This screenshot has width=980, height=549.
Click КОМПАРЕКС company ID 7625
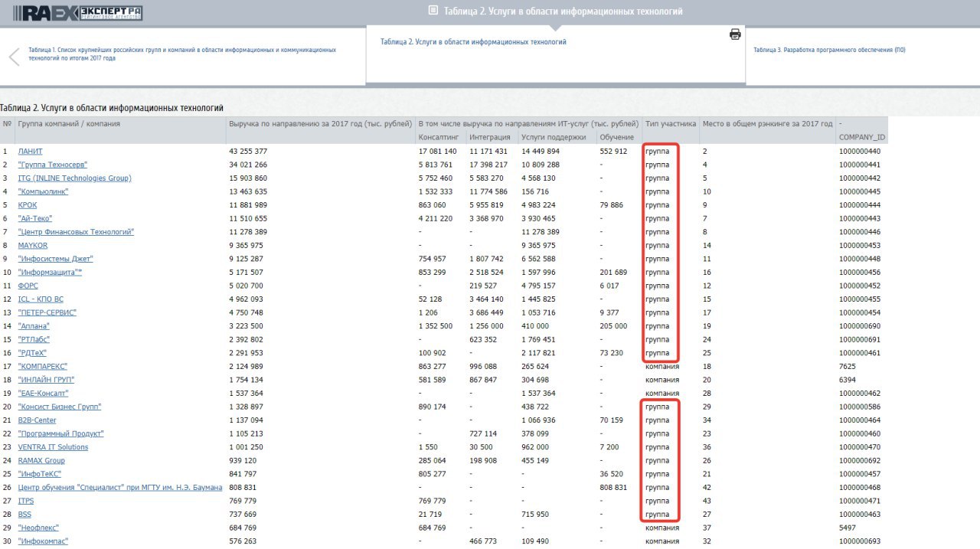pyautogui.click(x=847, y=367)
